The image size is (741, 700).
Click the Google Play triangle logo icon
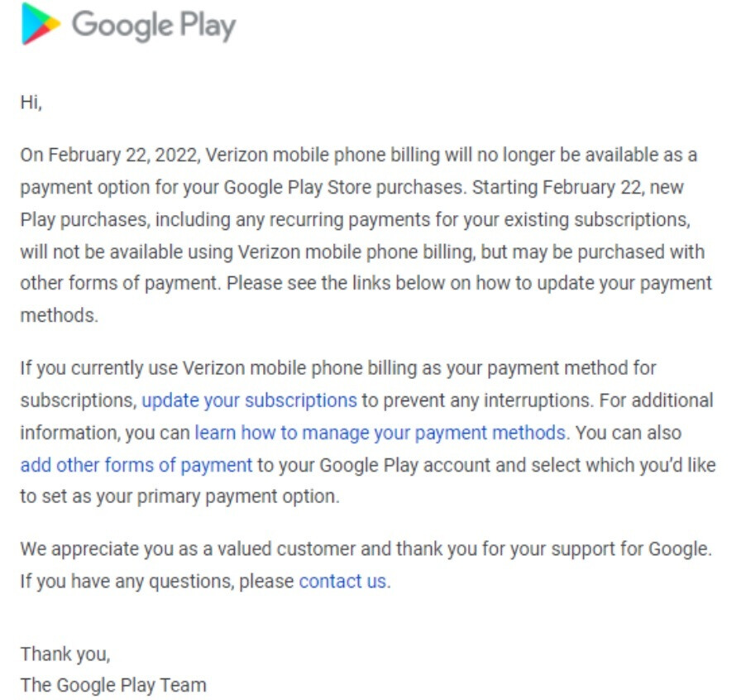click(x=41, y=24)
